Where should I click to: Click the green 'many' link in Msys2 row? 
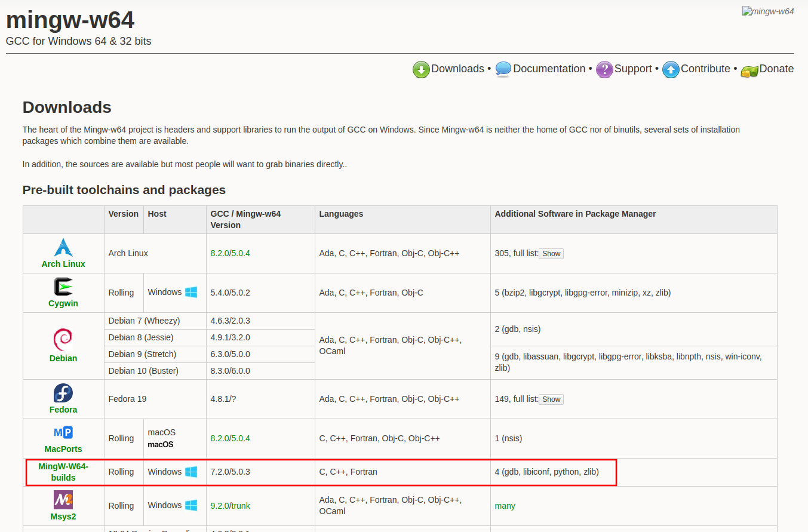(505, 506)
